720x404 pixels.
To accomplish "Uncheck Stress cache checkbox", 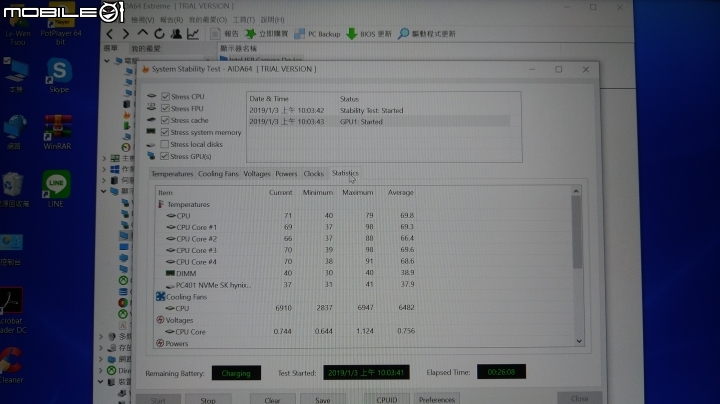I will point(165,120).
